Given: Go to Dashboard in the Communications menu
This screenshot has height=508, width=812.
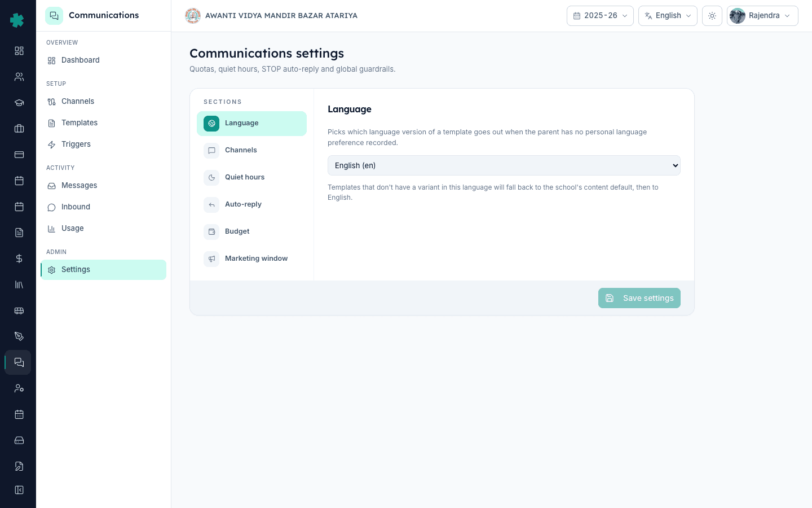Looking at the screenshot, I should [x=103, y=60].
